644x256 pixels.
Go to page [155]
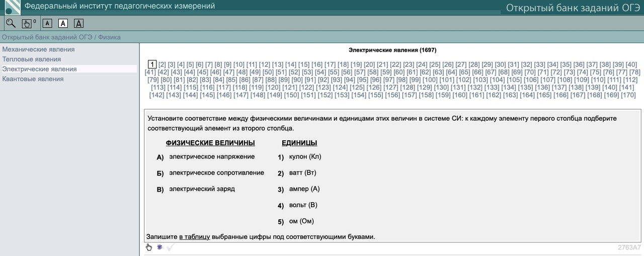tap(376, 95)
